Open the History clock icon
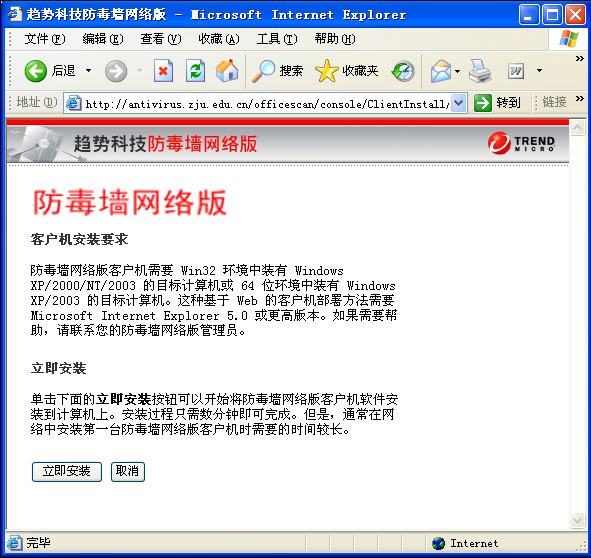591x558 pixels. click(403, 71)
